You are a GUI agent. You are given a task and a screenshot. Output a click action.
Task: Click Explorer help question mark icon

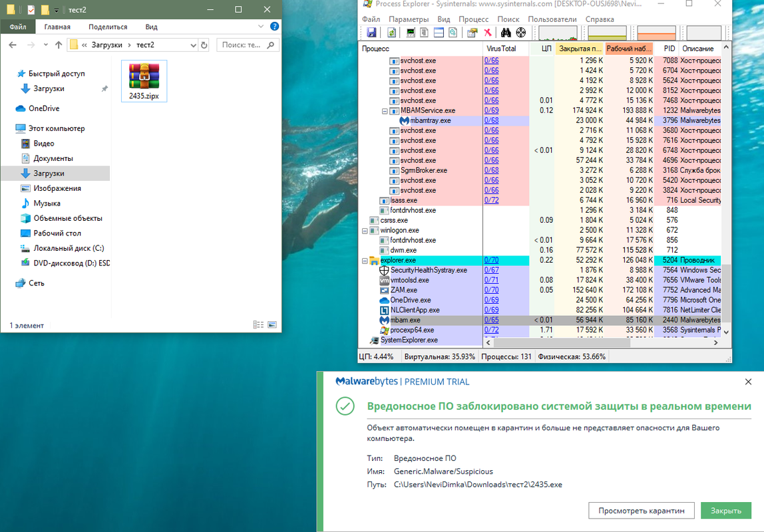[274, 27]
